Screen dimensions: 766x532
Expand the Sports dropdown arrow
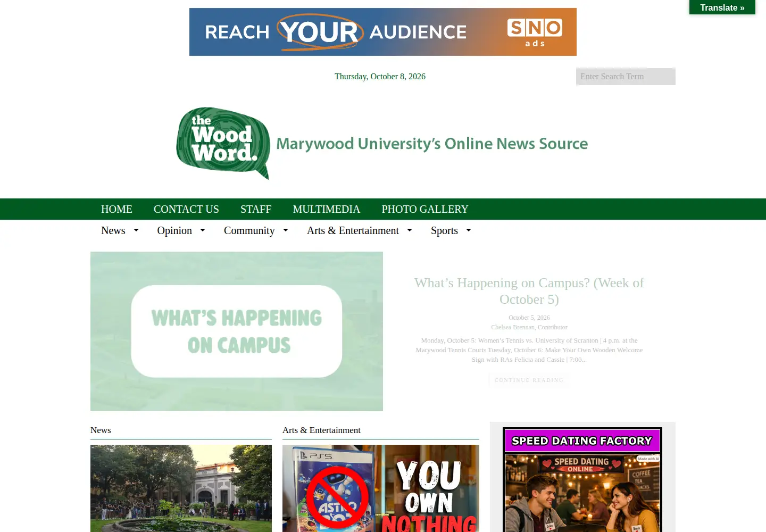(469, 230)
